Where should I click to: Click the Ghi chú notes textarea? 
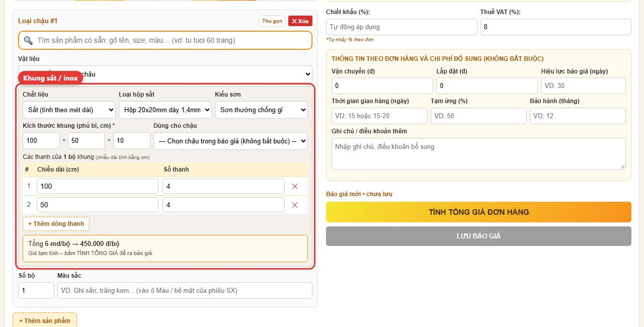coord(478,154)
